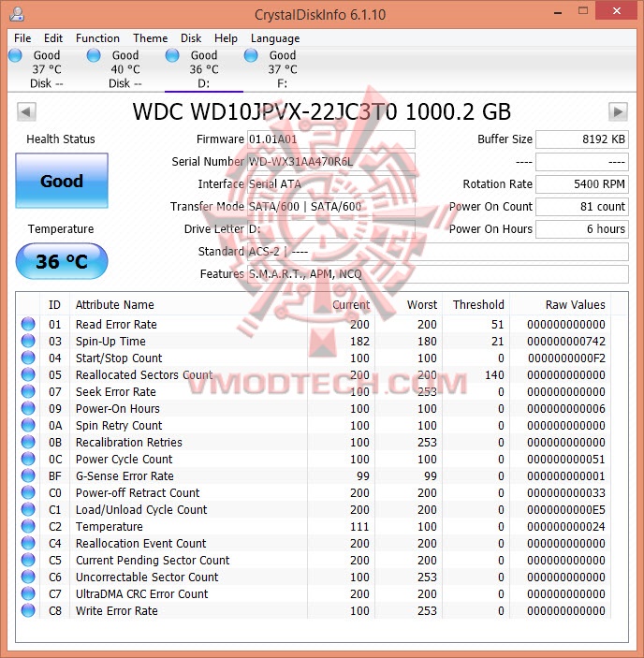Image resolution: width=644 pixels, height=658 pixels.
Task: Click status orb for Power Cycle Count
Action: pos(28,459)
